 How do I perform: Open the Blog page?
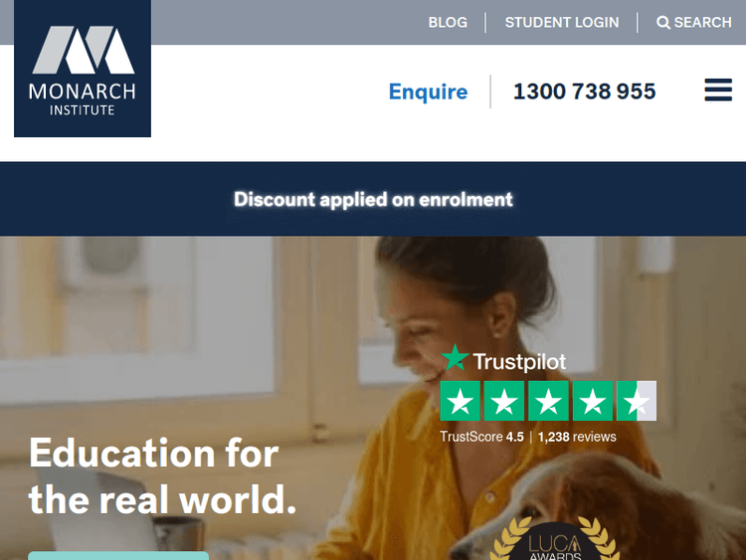448,22
